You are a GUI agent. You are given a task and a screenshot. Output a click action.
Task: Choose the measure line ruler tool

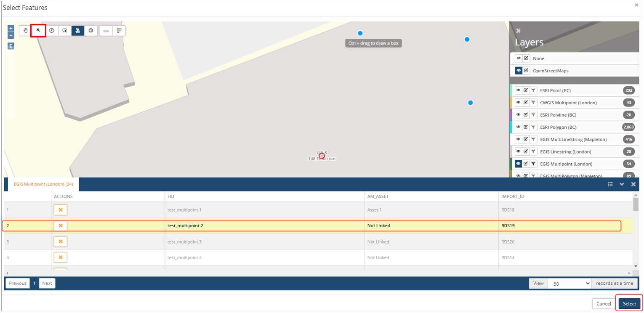(x=106, y=30)
